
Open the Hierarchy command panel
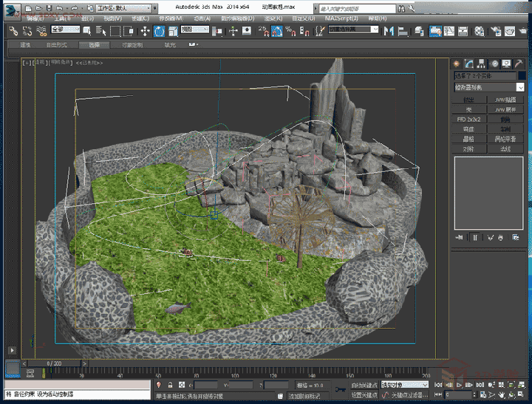click(482, 64)
